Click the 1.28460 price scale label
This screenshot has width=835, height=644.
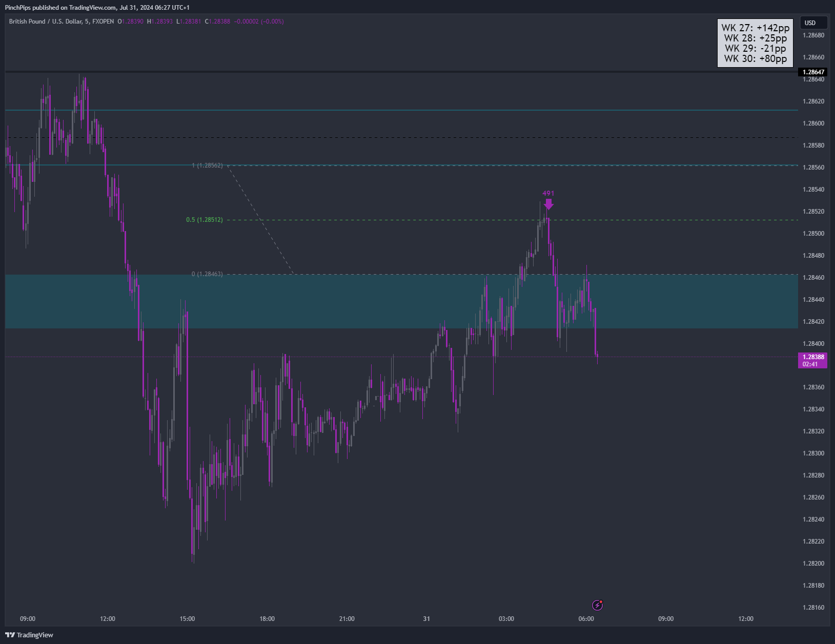(x=813, y=278)
